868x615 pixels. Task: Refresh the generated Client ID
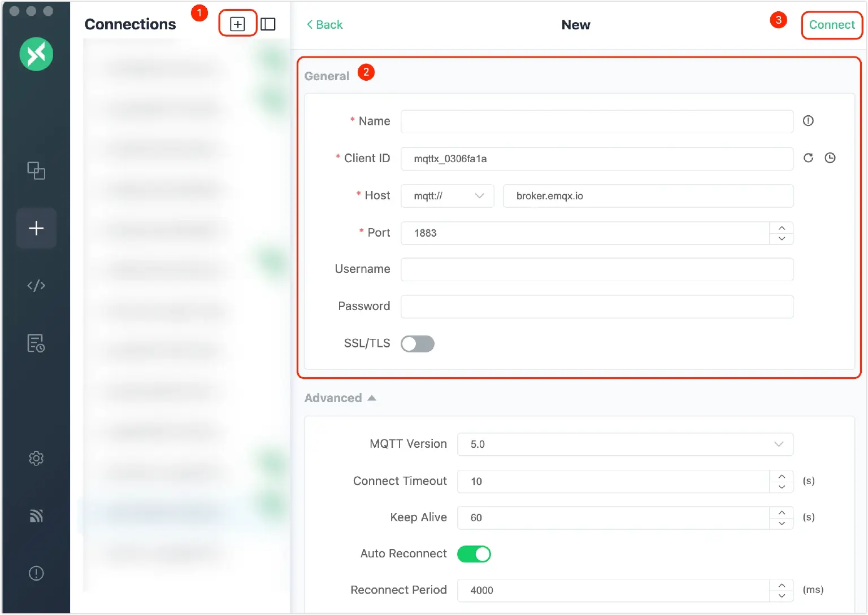[808, 158]
